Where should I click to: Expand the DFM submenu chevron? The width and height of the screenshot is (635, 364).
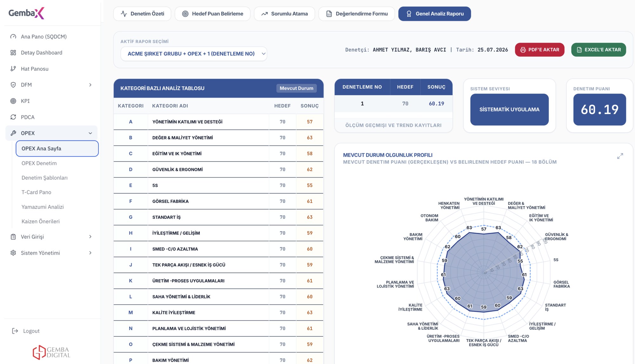[90, 85]
